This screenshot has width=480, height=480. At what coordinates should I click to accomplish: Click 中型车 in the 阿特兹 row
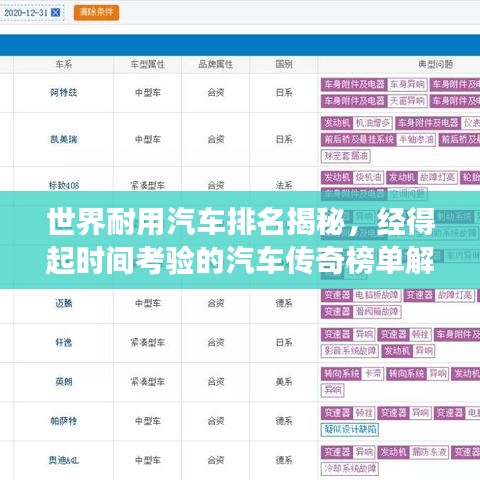pos(148,92)
